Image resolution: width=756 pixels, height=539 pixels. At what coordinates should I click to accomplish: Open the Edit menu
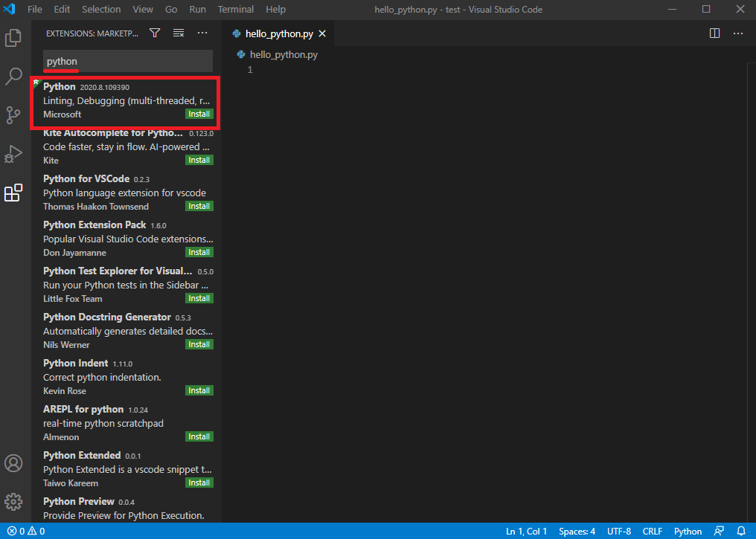coord(62,9)
